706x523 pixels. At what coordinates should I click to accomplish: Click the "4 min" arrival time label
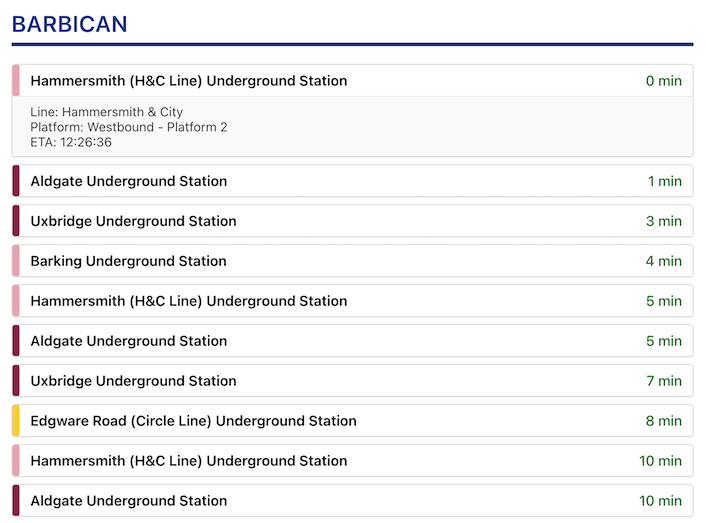pos(663,261)
